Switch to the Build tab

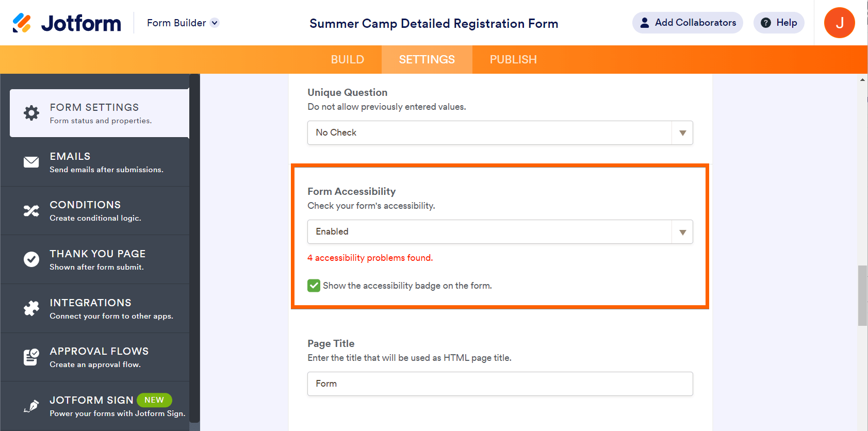click(x=347, y=60)
